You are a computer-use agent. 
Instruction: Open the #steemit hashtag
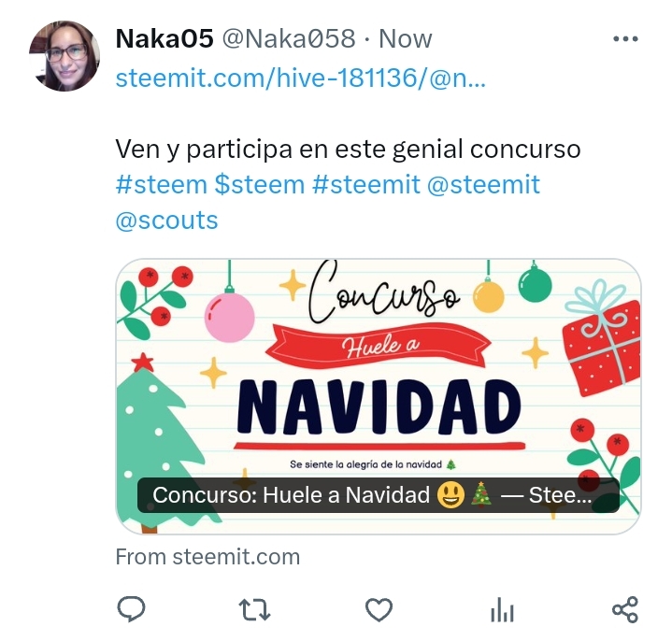point(366,185)
